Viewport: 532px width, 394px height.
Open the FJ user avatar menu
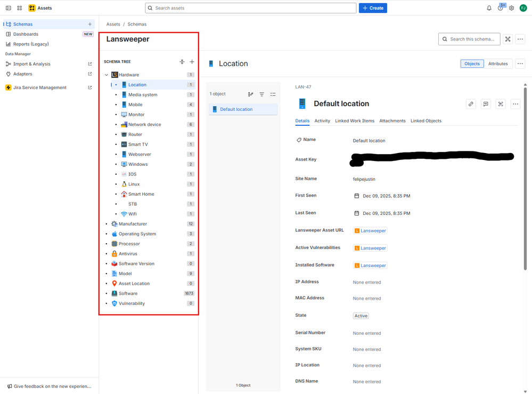click(523, 8)
